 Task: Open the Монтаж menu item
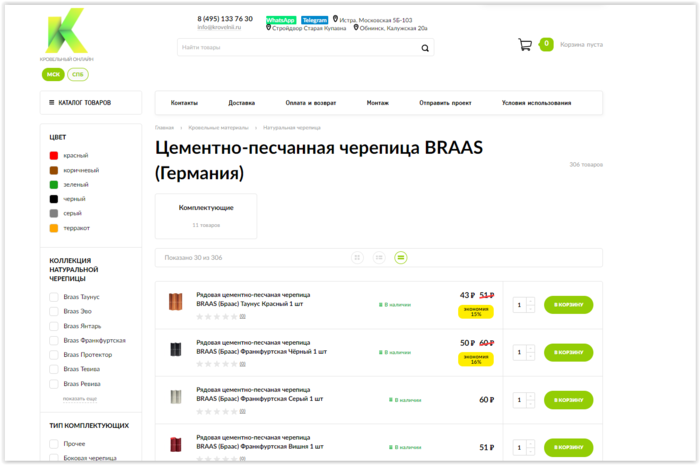pos(378,103)
